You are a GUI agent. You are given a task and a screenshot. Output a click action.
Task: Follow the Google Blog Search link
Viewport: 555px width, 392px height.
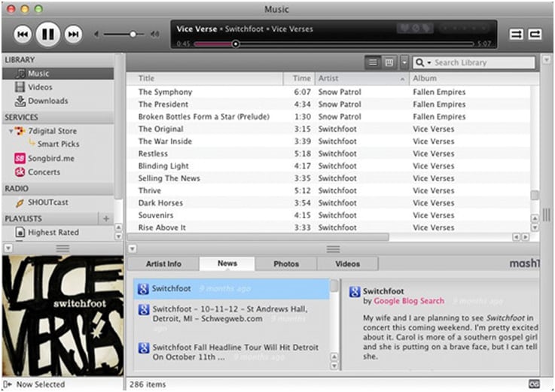coord(409,301)
